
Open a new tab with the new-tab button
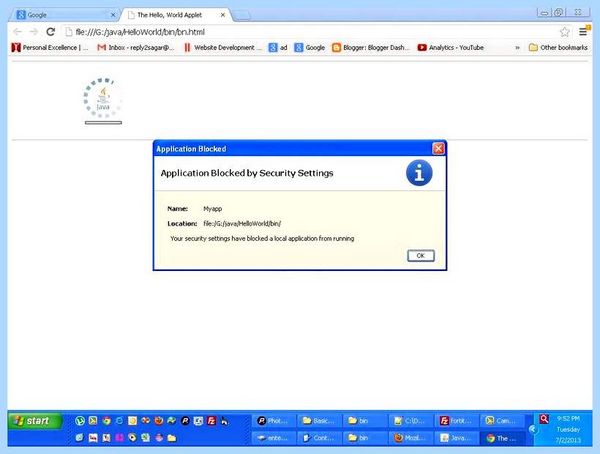pos(241,15)
